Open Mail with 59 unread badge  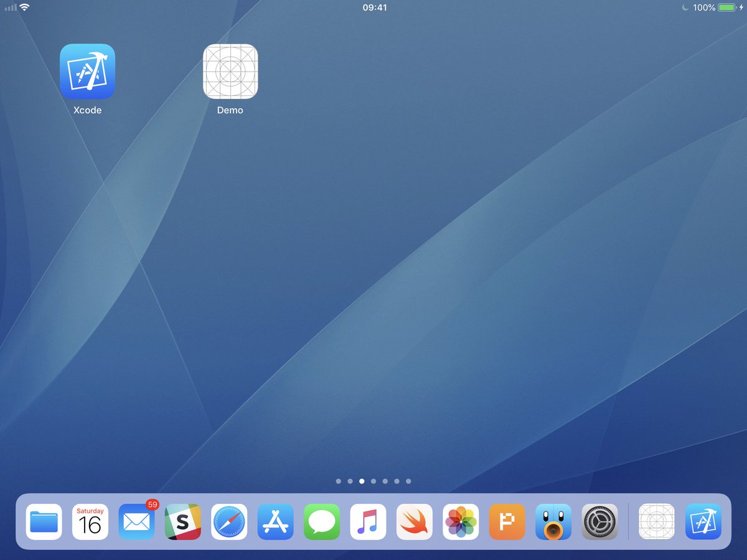click(136, 521)
